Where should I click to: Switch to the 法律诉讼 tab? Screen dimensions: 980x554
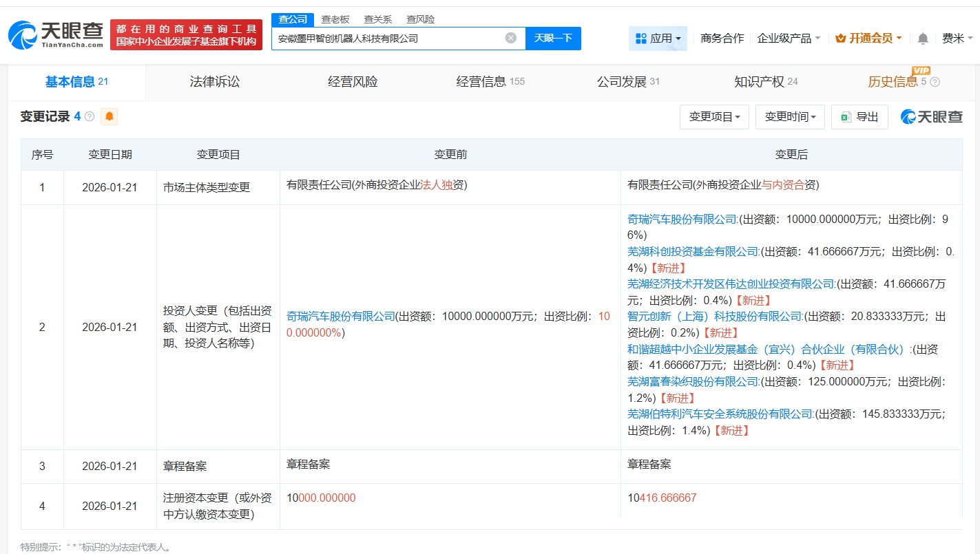215,82
